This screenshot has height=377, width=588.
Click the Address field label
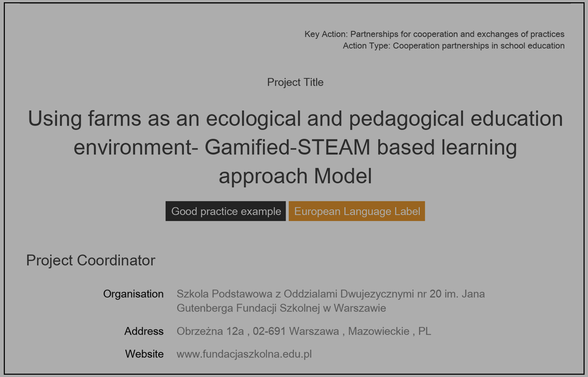pyautogui.click(x=144, y=331)
